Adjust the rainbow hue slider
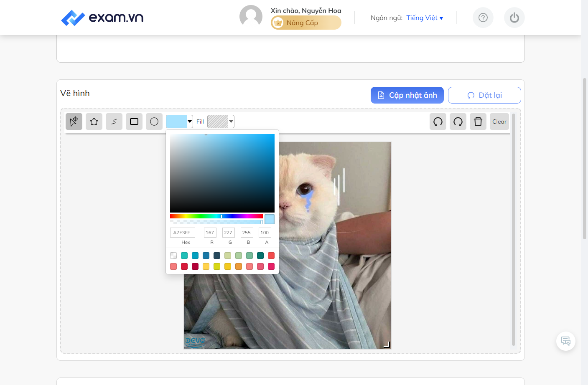This screenshot has height=385, width=588. click(216, 216)
